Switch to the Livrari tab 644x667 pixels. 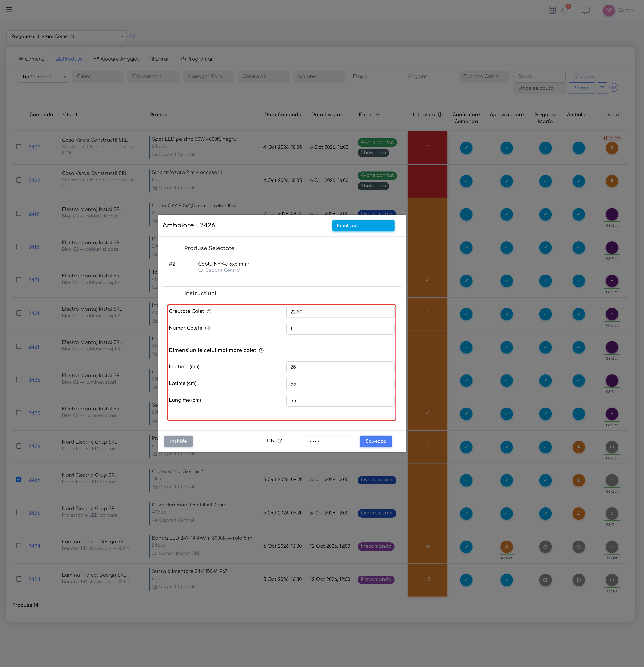[x=160, y=59]
